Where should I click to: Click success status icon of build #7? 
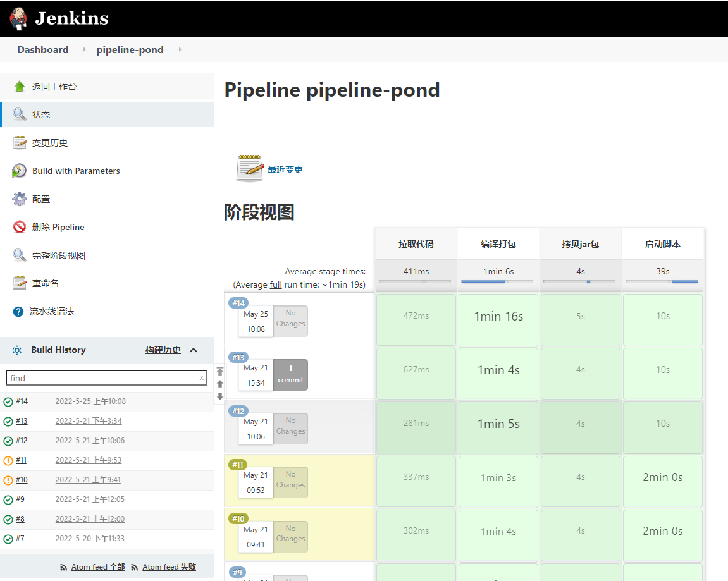pos(8,539)
